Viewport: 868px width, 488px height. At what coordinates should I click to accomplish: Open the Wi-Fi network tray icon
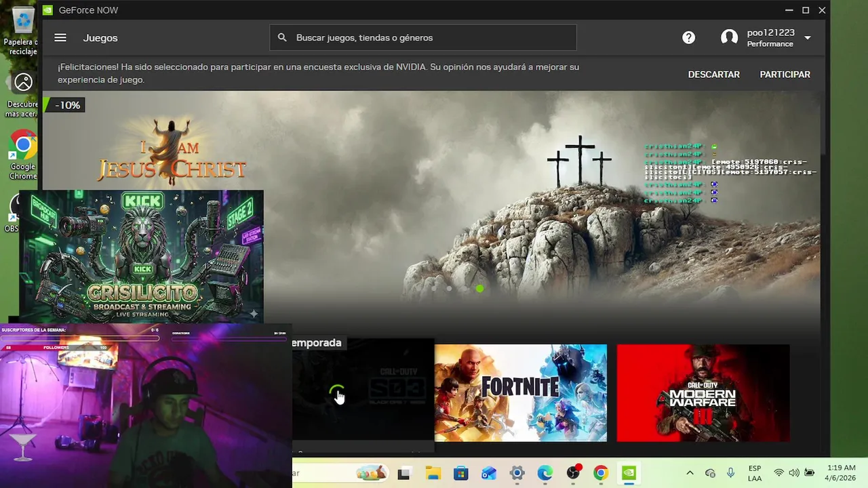tap(778, 473)
